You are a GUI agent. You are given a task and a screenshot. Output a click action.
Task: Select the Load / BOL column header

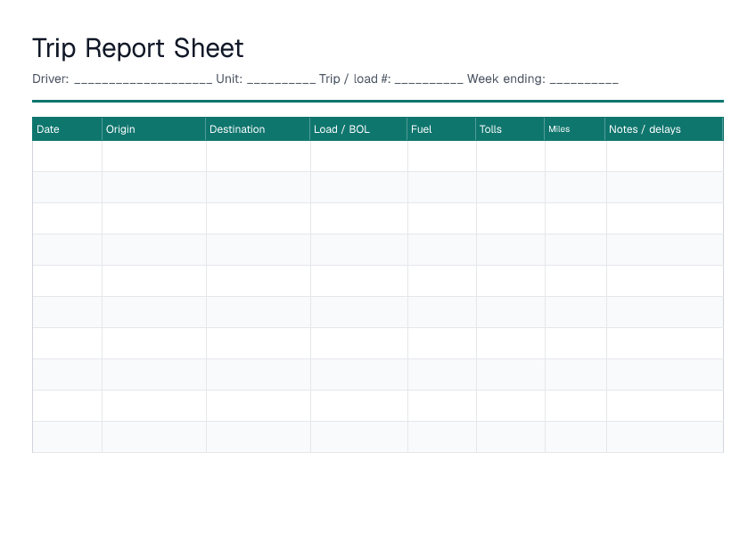tap(358, 128)
